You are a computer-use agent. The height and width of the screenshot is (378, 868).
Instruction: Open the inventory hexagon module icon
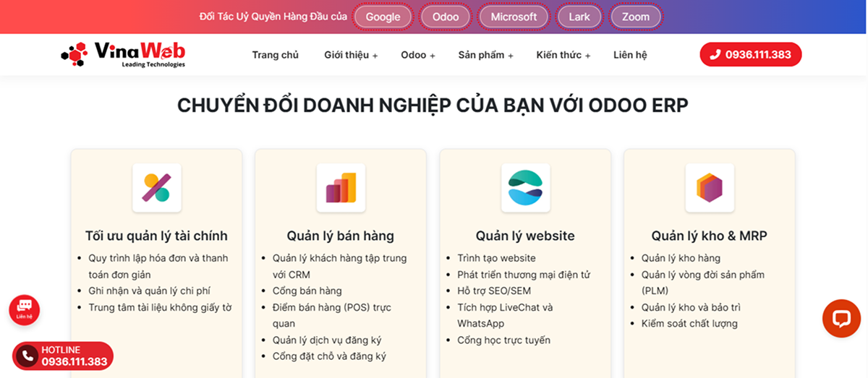click(x=710, y=188)
